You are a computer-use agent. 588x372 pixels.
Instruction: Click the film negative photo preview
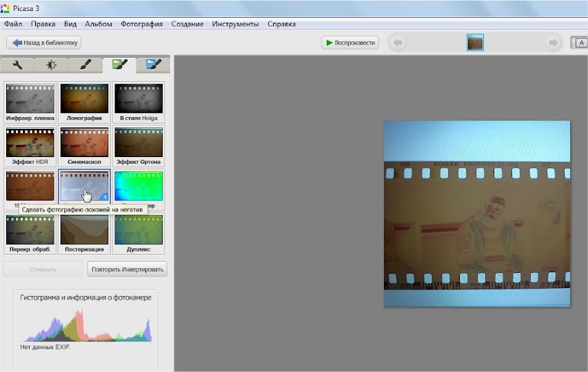(477, 214)
